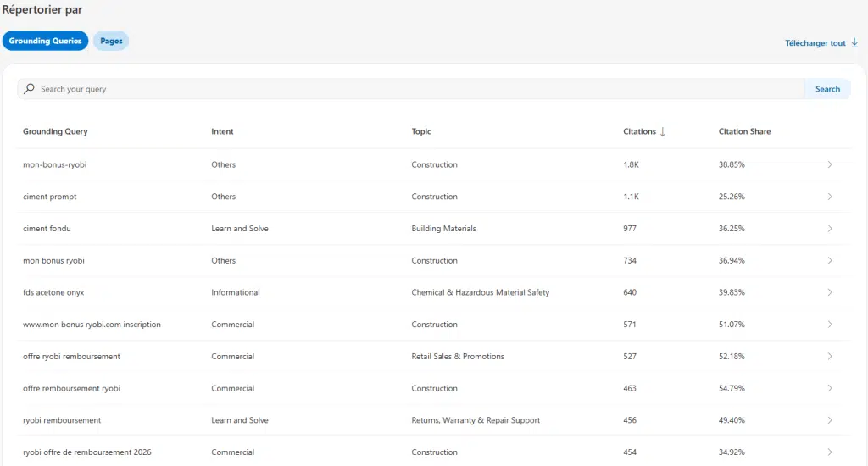Click the 25.26% citation share value

tap(732, 197)
